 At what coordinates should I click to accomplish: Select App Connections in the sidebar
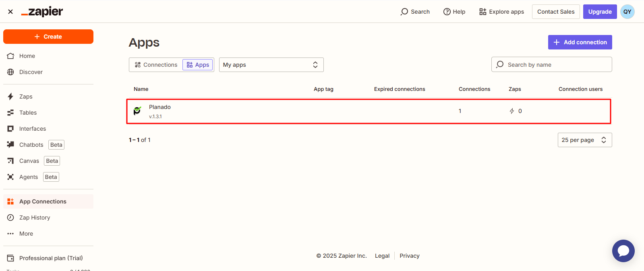click(48, 201)
